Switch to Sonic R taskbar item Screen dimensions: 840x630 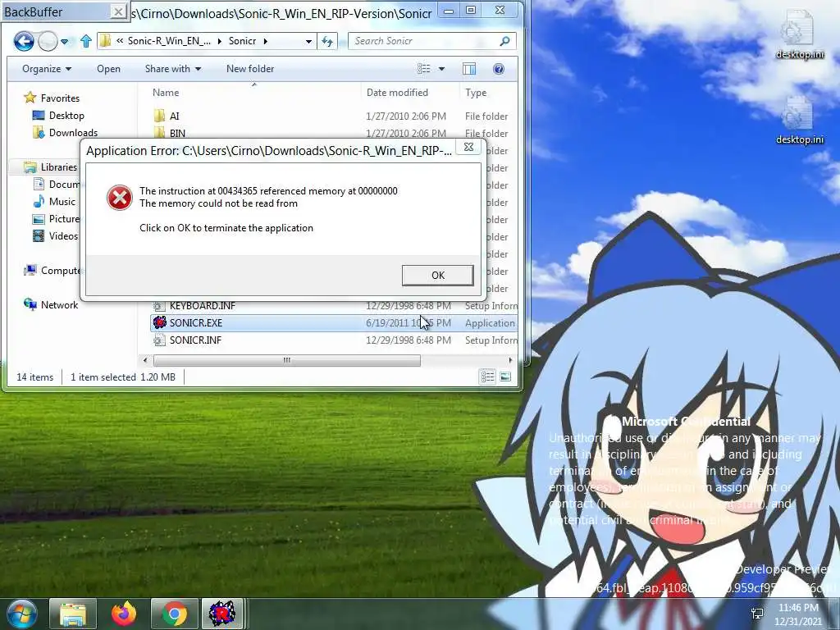click(221, 614)
